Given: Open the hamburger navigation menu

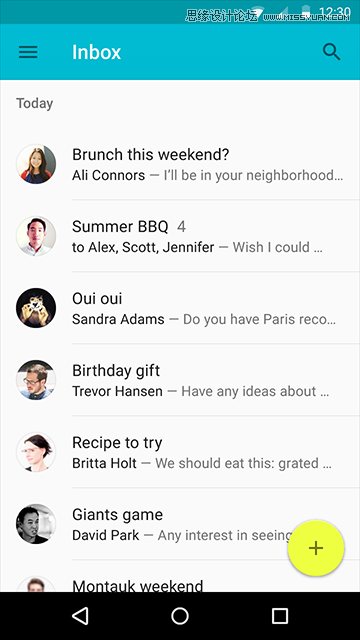Looking at the screenshot, I should tap(28, 52).
